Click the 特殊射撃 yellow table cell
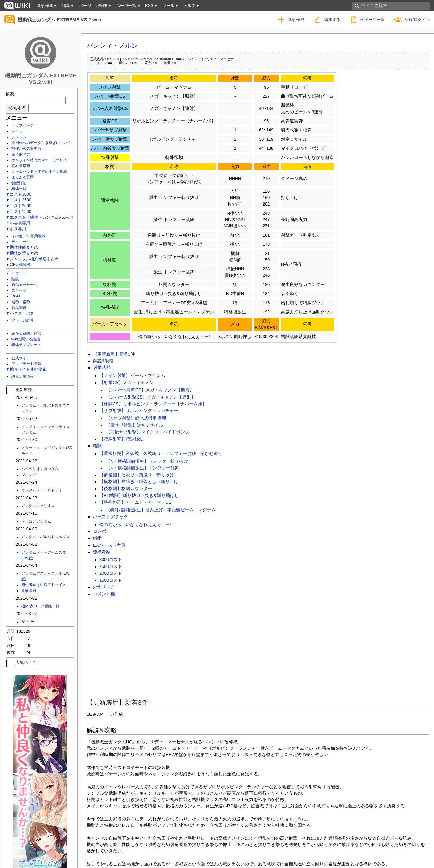This screenshot has width=434, height=868. (x=110, y=158)
